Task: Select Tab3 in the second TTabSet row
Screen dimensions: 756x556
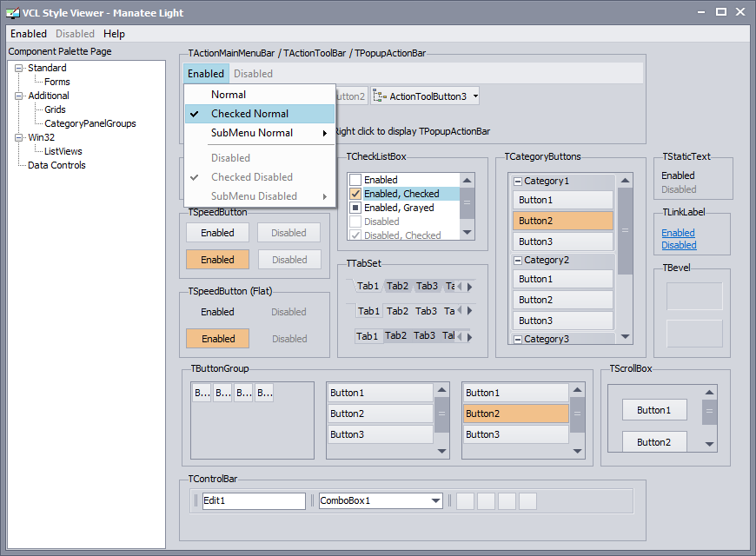Action: (426, 311)
